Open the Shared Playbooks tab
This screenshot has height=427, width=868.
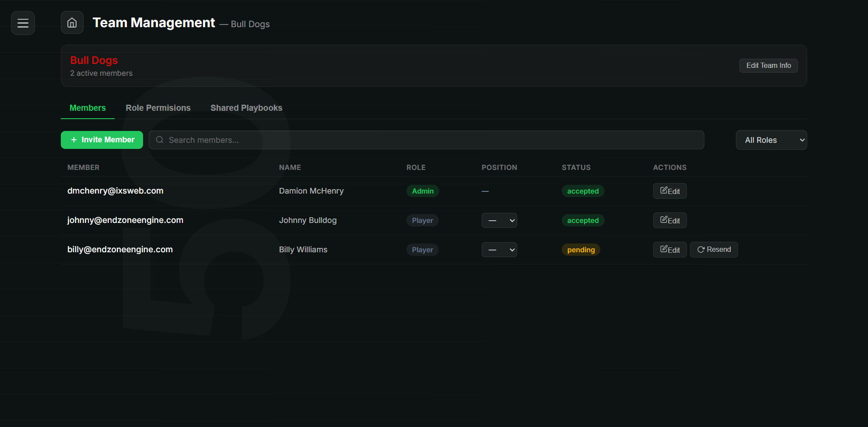pyautogui.click(x=246, y=108)
